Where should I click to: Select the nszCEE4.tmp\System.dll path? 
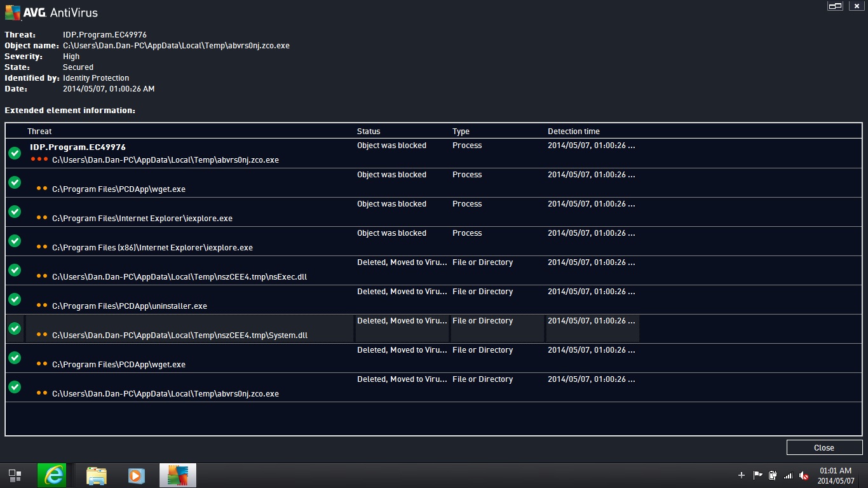(180, 335)
